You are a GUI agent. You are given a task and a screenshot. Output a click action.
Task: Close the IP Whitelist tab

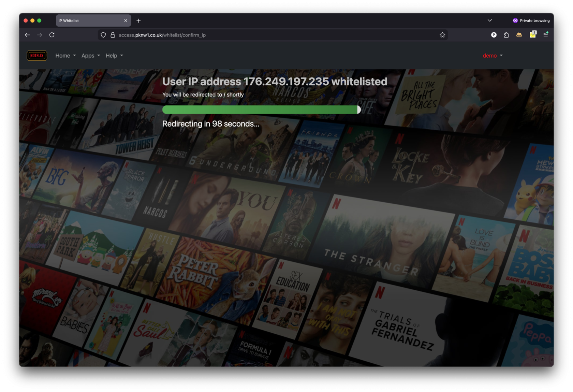[x=126, y=20]
